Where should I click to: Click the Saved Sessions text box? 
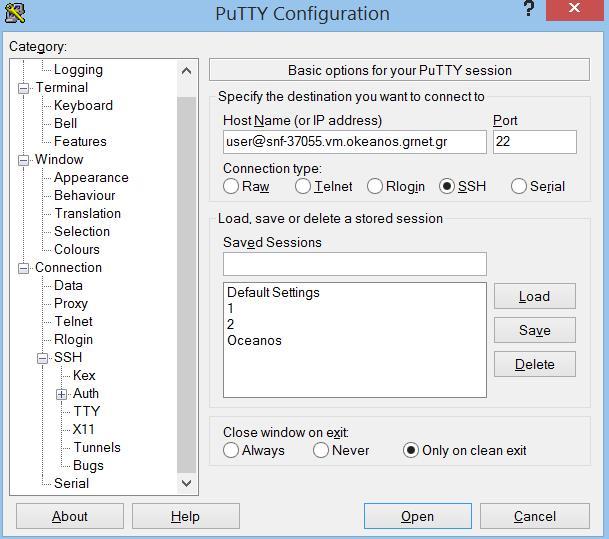coord(355,264)
